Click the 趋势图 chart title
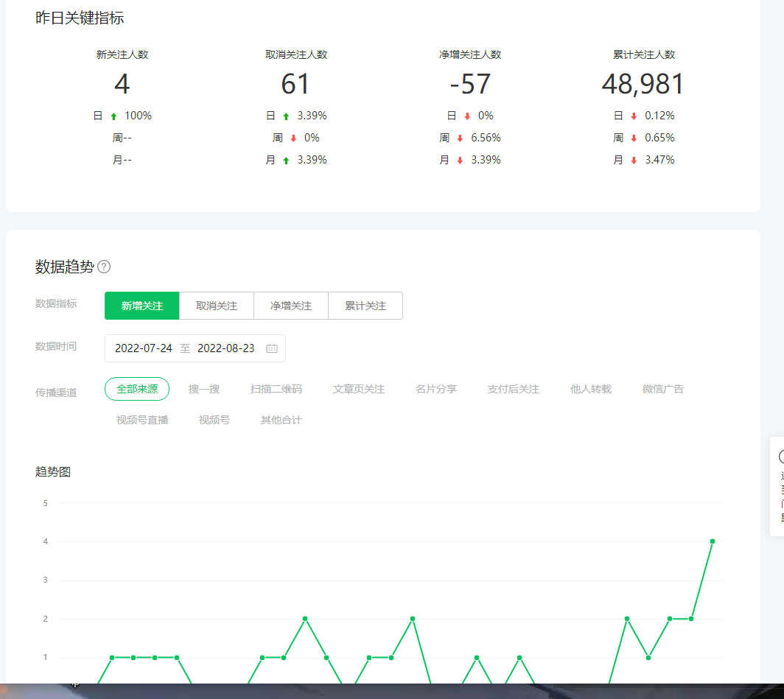 point(53,471)
